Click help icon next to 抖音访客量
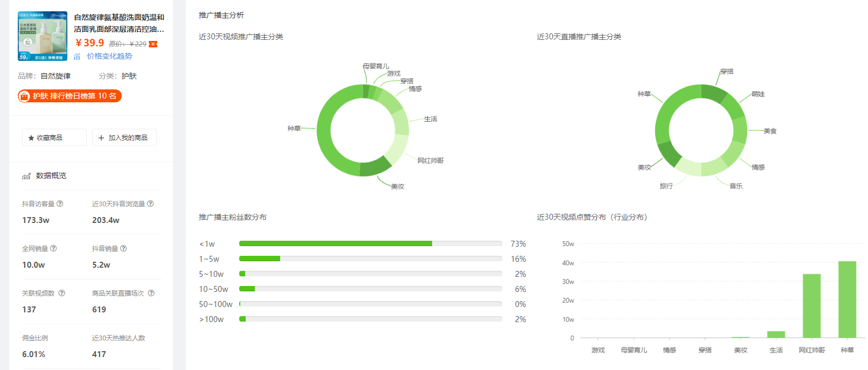Viewport: 868px width, 370px height. pos(60,204)
